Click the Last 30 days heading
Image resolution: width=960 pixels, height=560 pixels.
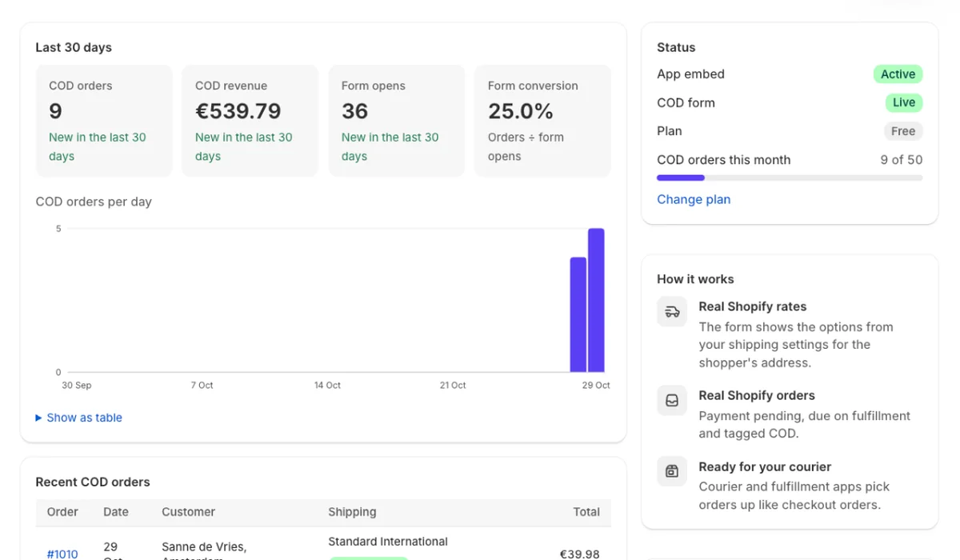click(x=74, y=47)
